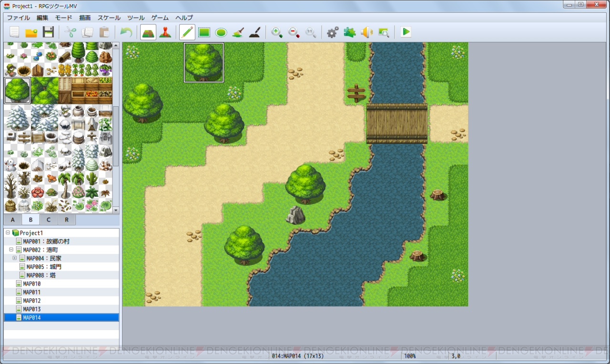Click the wooden bridge on the map
610x364 pixels.
tap(396, 123)
